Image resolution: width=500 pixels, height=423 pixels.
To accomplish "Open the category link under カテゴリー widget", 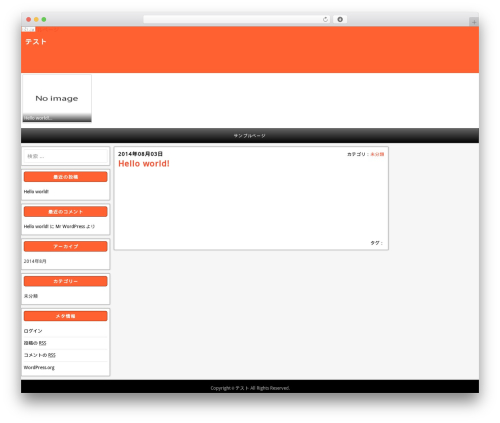I will [x=31, y=296].
